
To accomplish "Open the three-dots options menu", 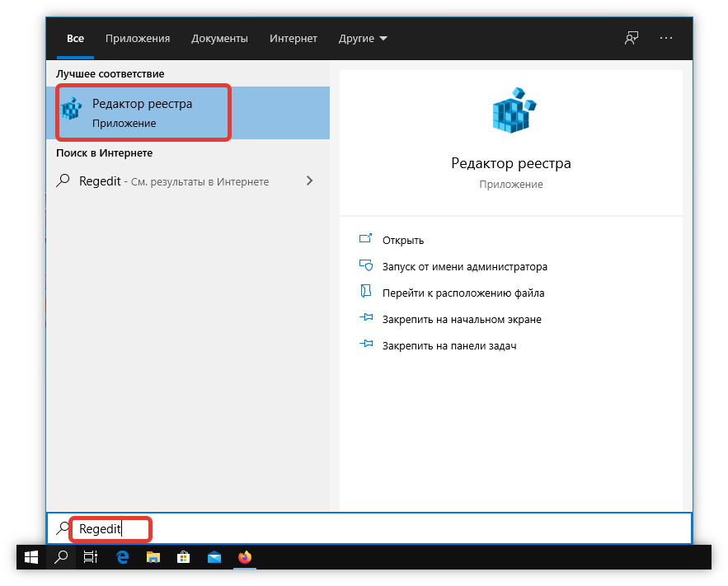I will [x=666, y=39].
